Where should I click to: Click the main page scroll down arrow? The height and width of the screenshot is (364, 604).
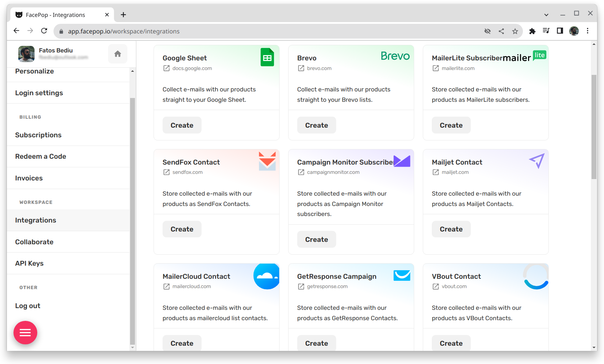(594, 347)
